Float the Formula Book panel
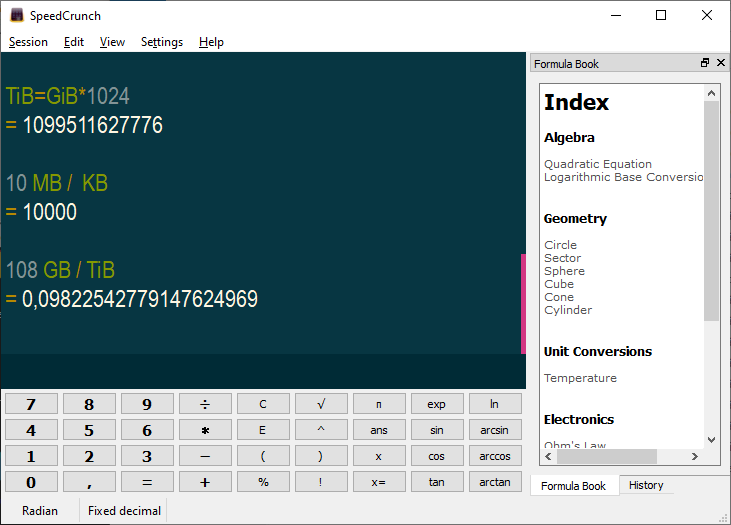Screen dimensions: 731x525 click(x=705, y=63)
